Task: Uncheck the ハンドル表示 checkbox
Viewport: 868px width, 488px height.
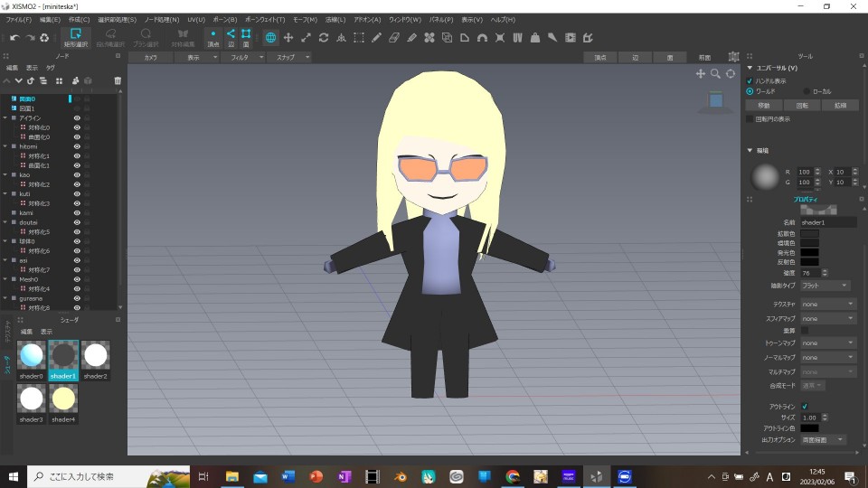Action: (x=750, y=80)
